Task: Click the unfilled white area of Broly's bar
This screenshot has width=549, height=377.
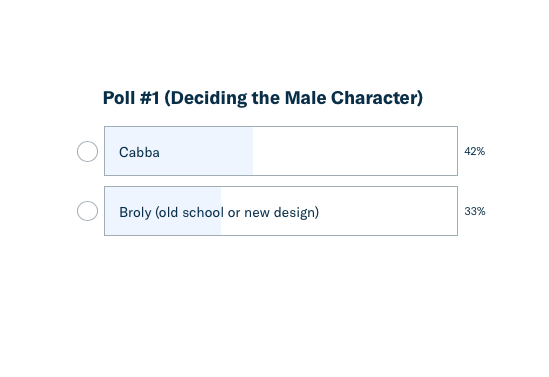Action: click(x=387, y=211)
